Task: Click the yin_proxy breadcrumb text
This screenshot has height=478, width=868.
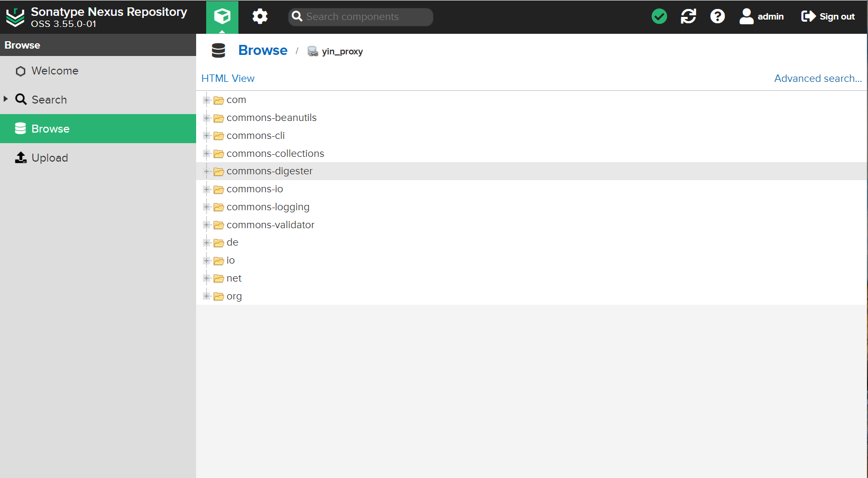Action: click(342, 51)
